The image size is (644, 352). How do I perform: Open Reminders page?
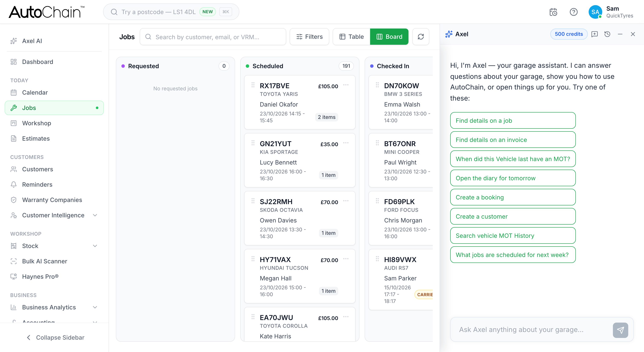click(54, 185)
